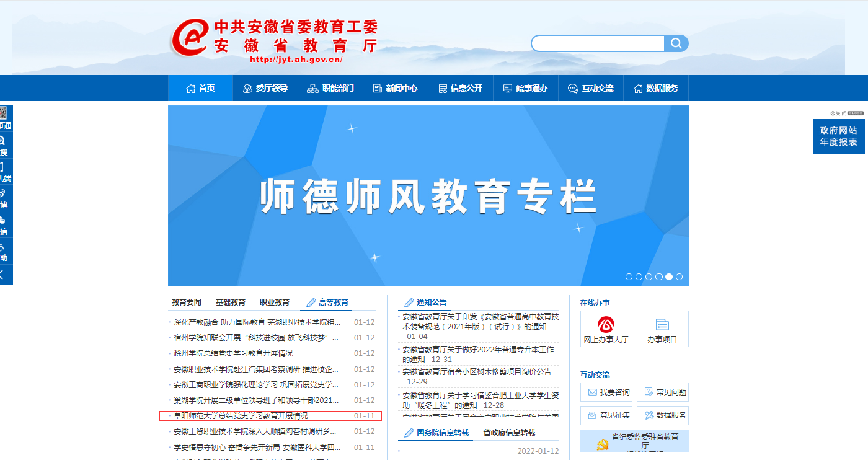
Task: Switch to 省政府信息转载 tab
Action: 509,433
